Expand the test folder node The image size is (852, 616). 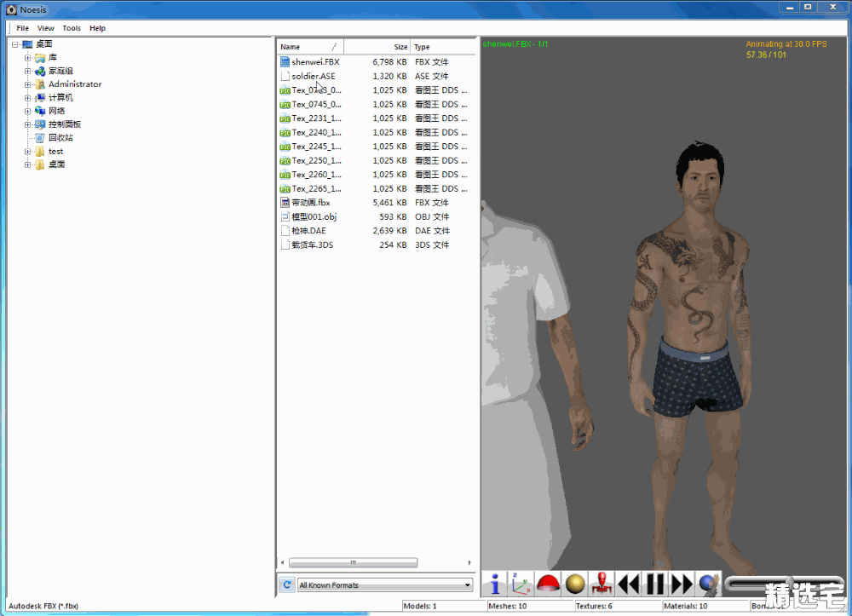pyautogui.click(x=27, y=152)
